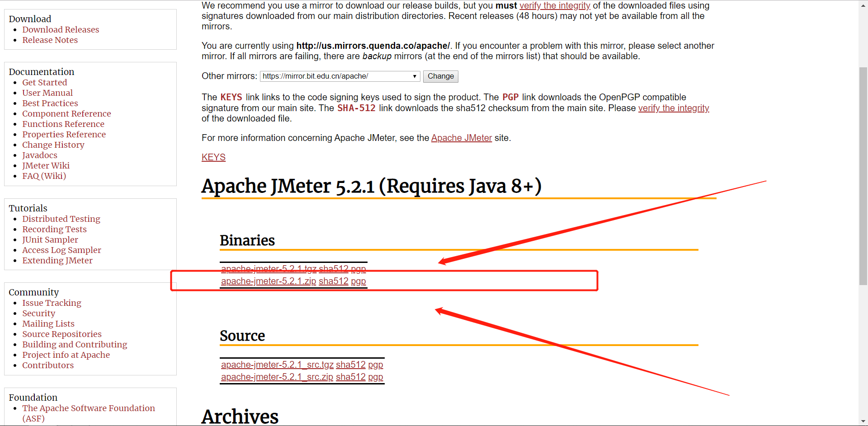Image resolution: width=868 pixels, height=426 pixels.
Task: Download apache-jmeter-5.2.1_src.tgz source
Action: 277,365
